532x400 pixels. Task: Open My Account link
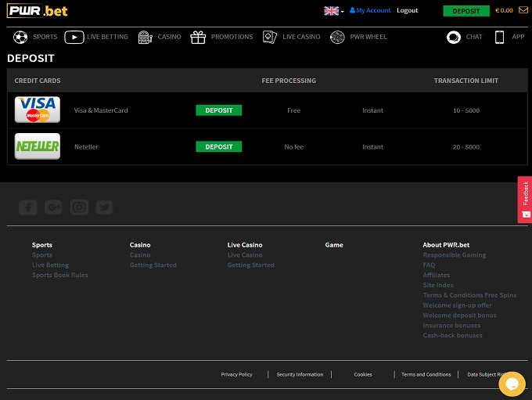tap(370, 11)
